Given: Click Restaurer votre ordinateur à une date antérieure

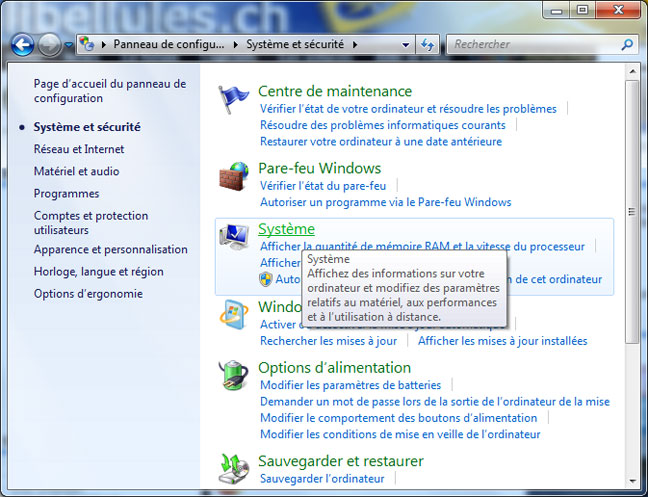Looking at the screenshot, I should click(381, 141).
